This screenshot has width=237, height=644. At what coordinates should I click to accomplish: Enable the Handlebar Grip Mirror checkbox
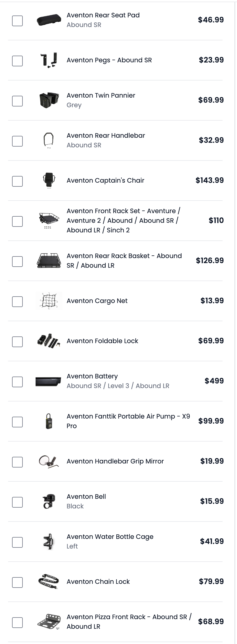pos(17,462)
